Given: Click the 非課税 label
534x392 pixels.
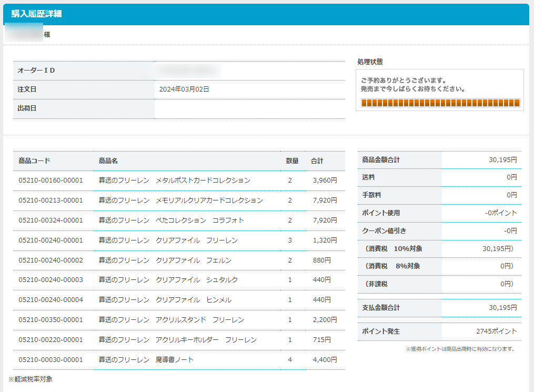Looking at the screenshot, I should [x=376, y=284].
